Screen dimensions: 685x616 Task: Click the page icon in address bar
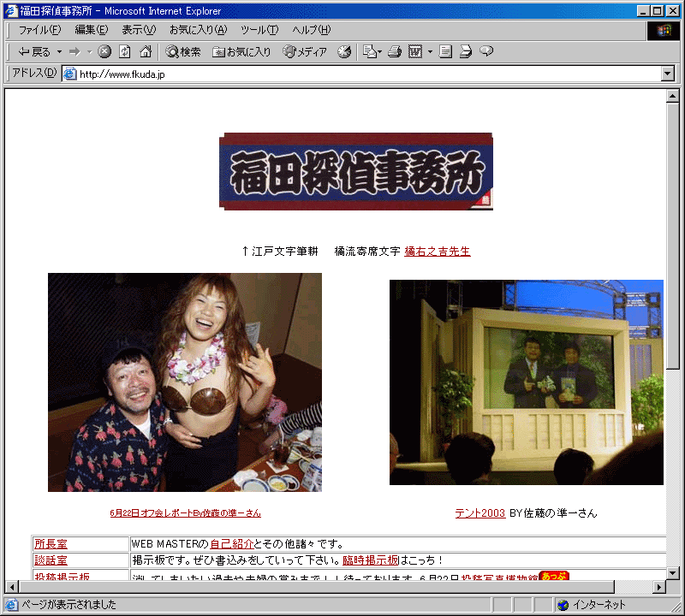coord(70,74)
